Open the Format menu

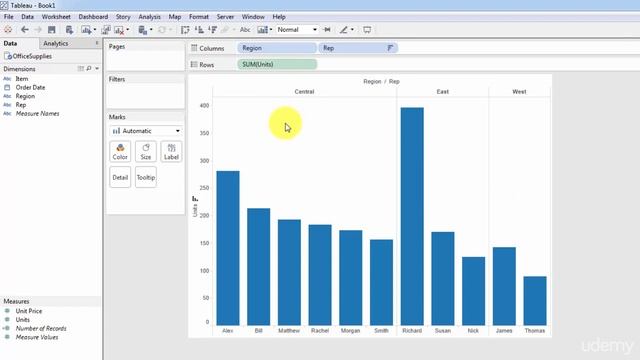click(x=199, y=17)
